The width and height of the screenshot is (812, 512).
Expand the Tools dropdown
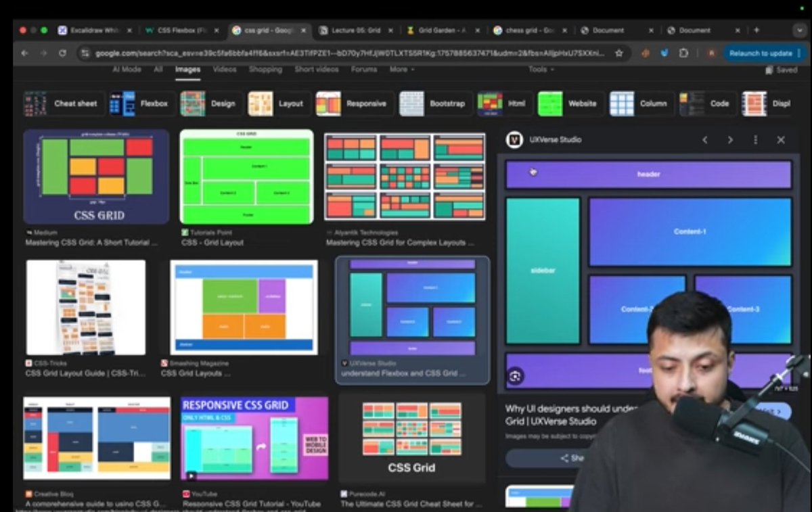click(540, 70)
